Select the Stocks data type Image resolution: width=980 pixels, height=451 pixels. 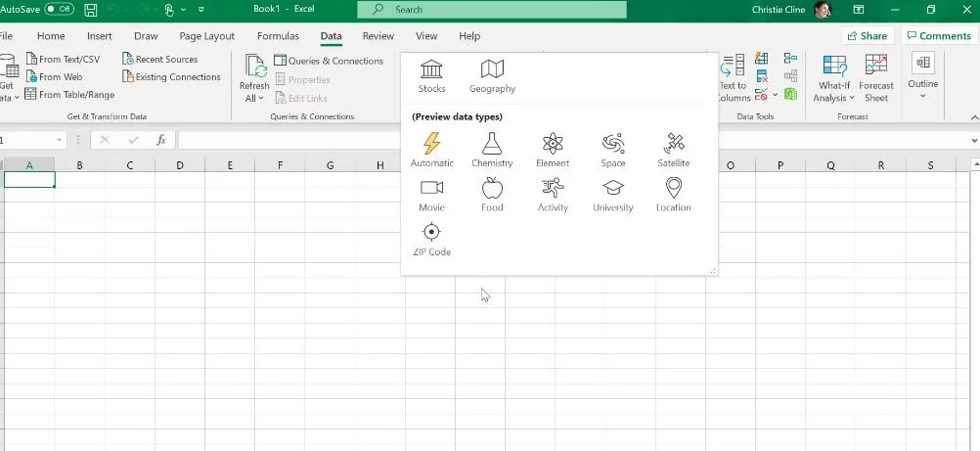coord(431,75)
